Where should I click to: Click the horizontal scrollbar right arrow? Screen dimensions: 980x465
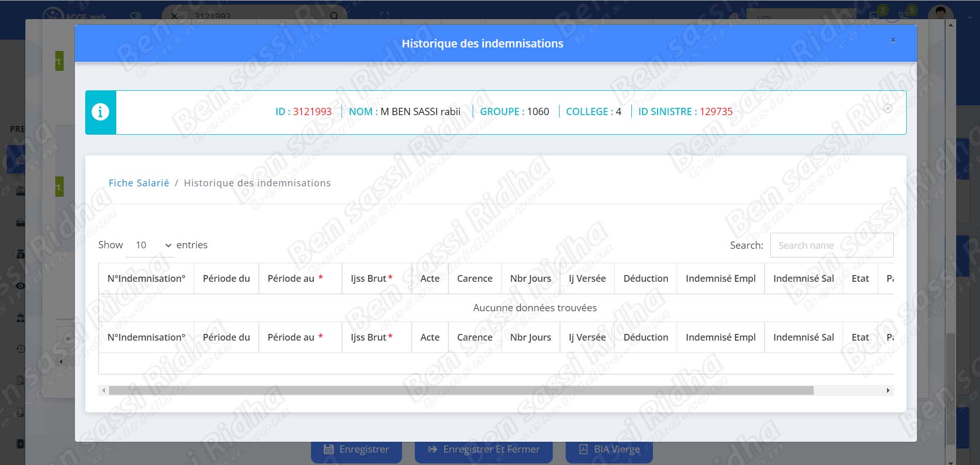tap(888, 391)
